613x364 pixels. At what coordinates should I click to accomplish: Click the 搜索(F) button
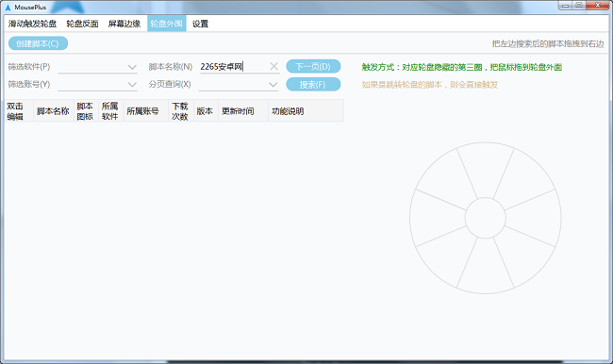pos(313,85)
